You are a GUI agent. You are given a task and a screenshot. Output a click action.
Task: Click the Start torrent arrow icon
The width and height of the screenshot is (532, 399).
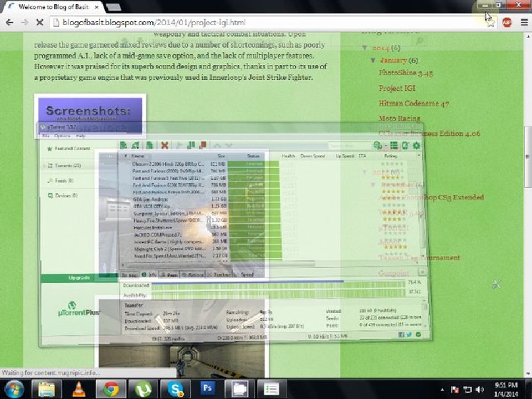click(x=180, y=146)
